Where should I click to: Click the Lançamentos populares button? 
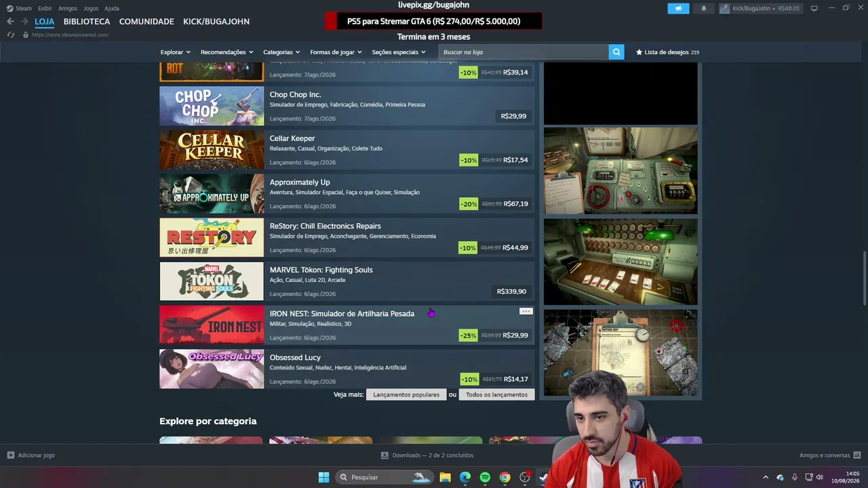click(406, 394)
